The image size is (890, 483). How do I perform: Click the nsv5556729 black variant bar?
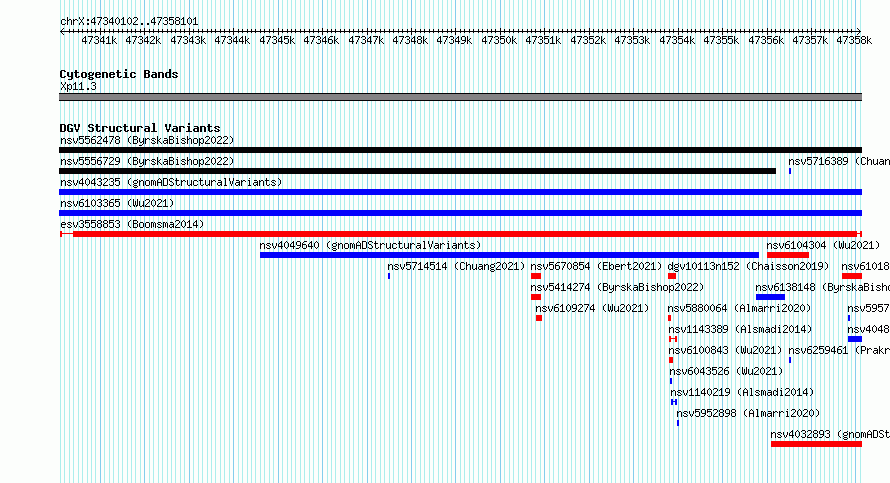[417, 171]
